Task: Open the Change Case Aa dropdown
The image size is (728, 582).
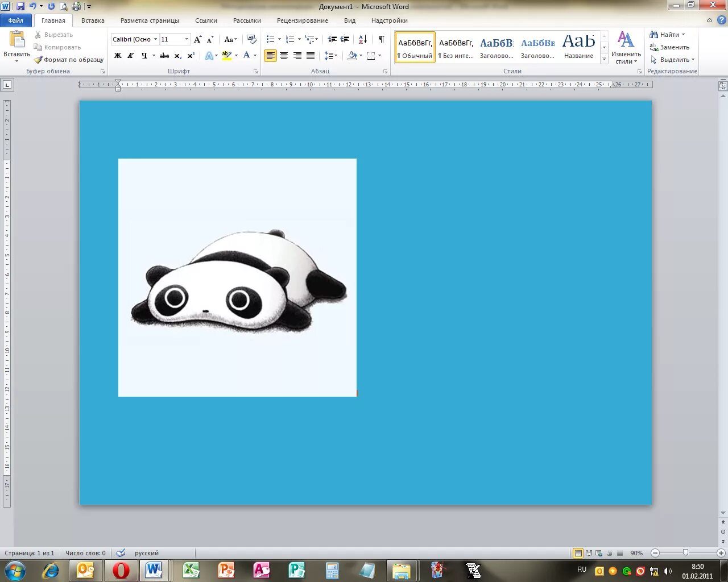Action: [x=230, y=39]
